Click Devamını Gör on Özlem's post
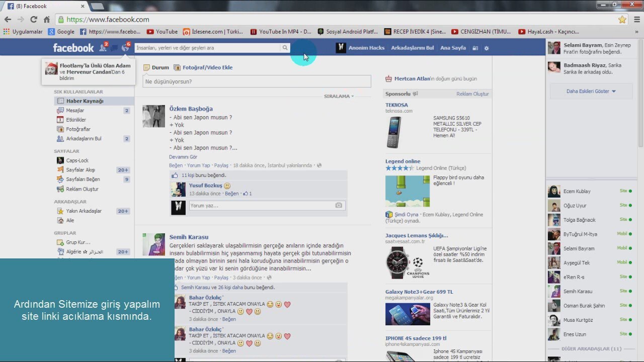Screen dimensions: 644x362 pos(183,157)
